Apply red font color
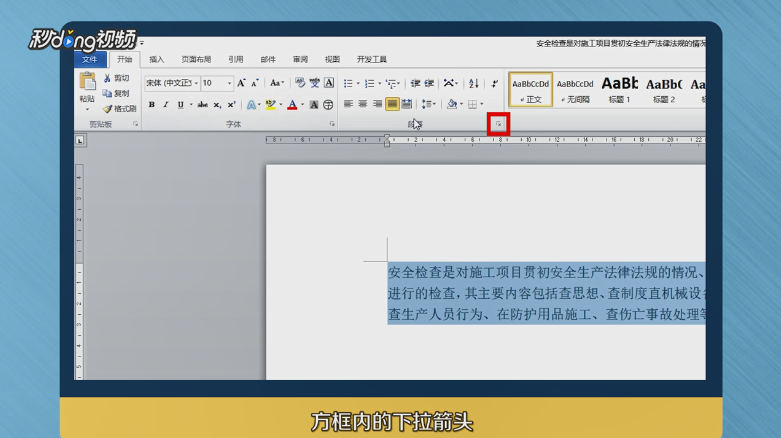Image resolution: width=781 pixels, height=438 pixels. 292,105
